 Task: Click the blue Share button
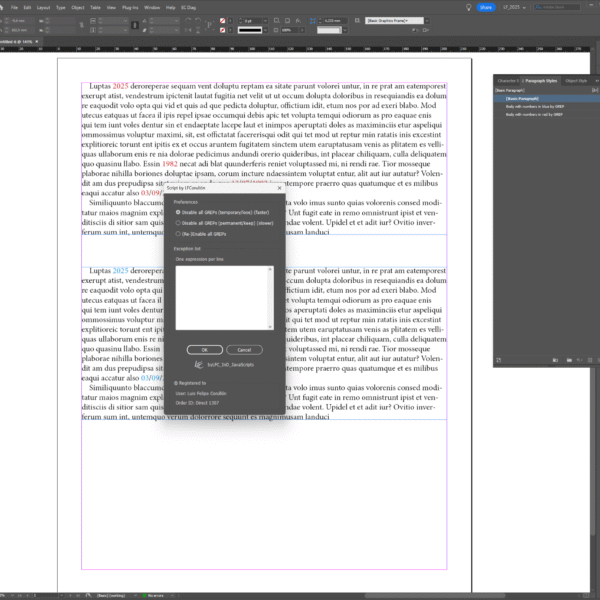486,7
